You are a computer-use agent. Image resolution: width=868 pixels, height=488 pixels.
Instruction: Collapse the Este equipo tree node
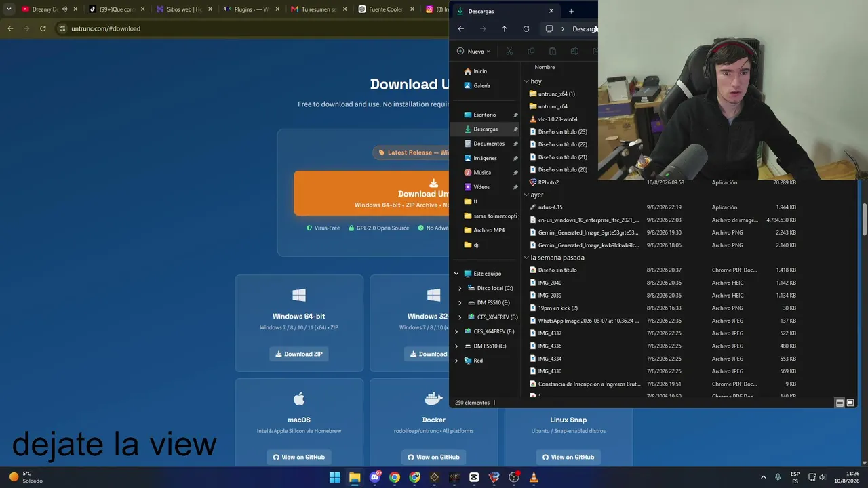(x=456, y=274)
